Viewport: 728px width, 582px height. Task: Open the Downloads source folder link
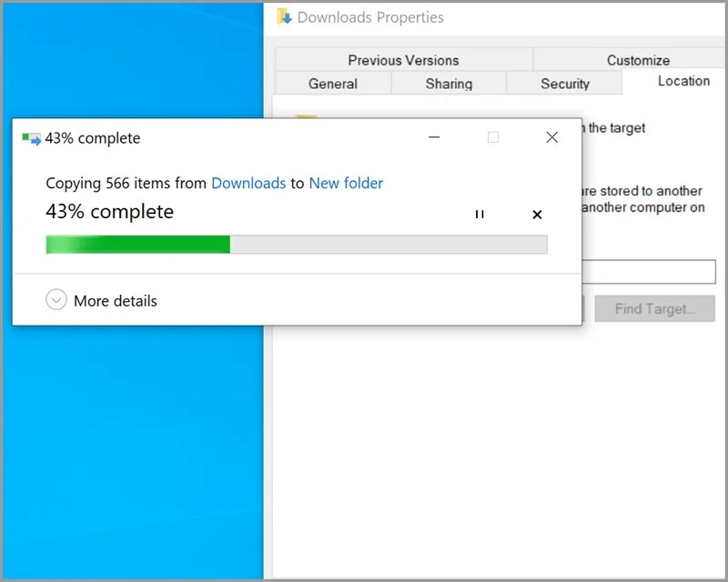(248, 183)
